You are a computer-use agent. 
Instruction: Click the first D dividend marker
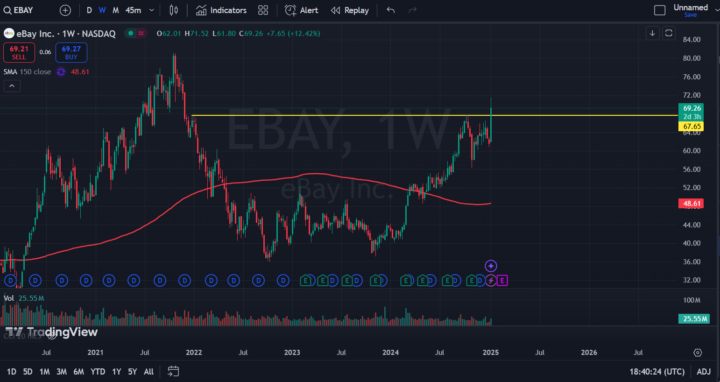(x=10, y=280)
